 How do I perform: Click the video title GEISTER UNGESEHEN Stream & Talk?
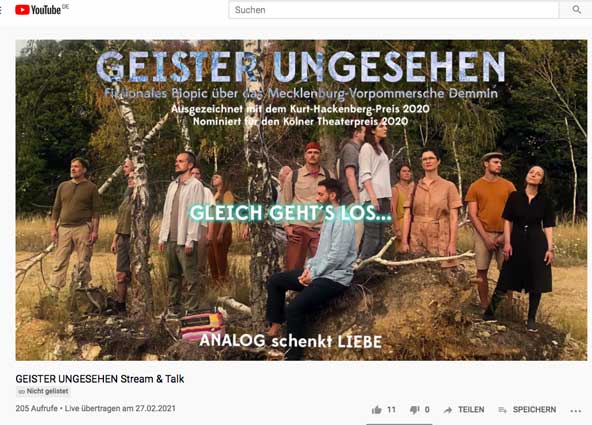pos(100,379)
